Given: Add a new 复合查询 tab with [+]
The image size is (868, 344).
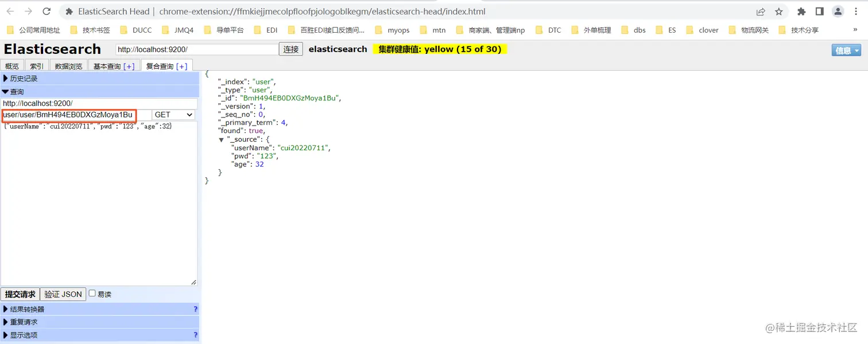Looking at the screenshot, I should coord(181,66).
